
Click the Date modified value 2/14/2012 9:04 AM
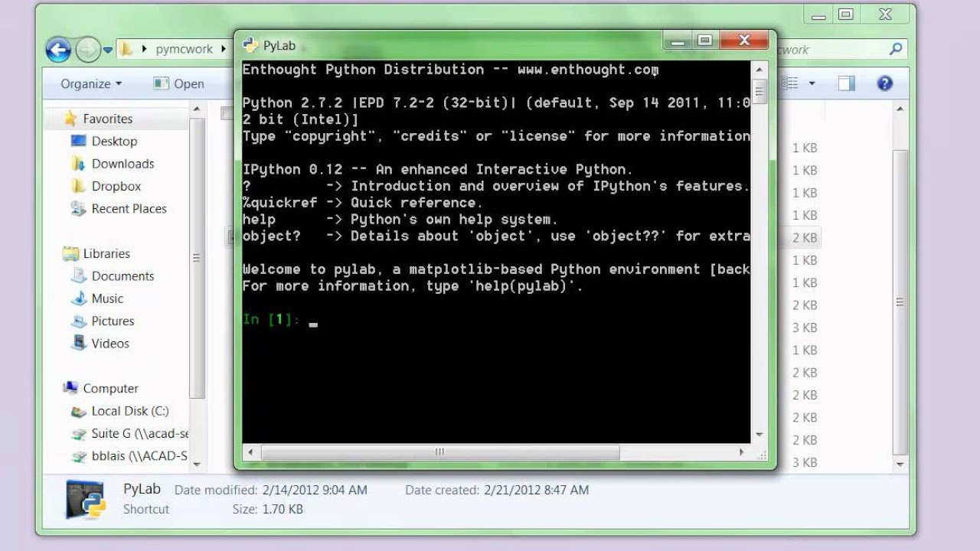(315, 490)
